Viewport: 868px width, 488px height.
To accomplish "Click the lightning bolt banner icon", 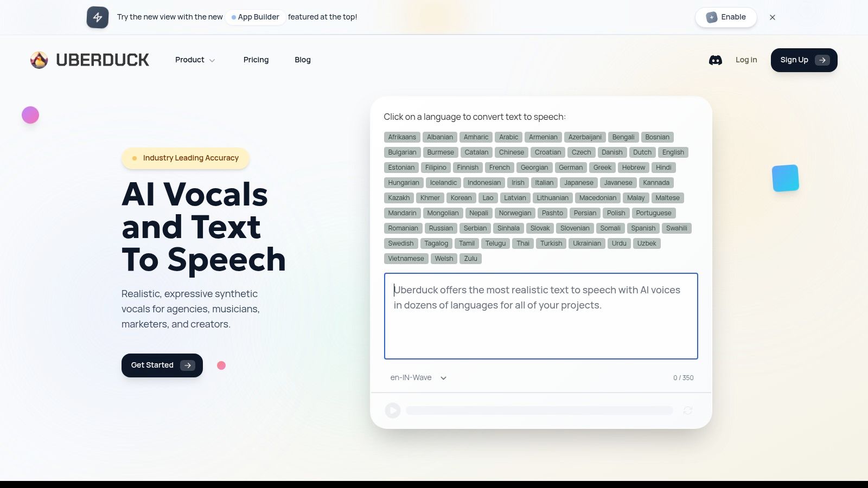I will point(98,17).
